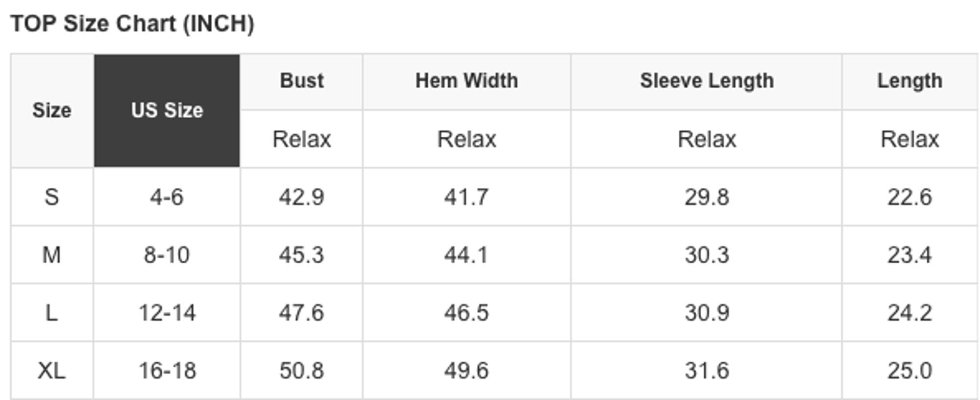
Task: Click bust measurement 45.3
Action: (x=302, y=255)
